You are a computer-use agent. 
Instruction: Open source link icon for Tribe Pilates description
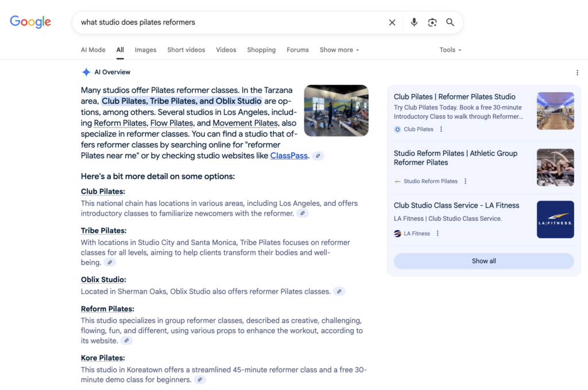click(x=110, y=263)
